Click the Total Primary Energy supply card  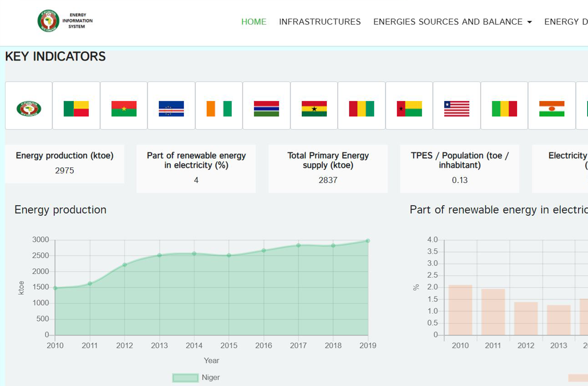(x=328, y=169)
